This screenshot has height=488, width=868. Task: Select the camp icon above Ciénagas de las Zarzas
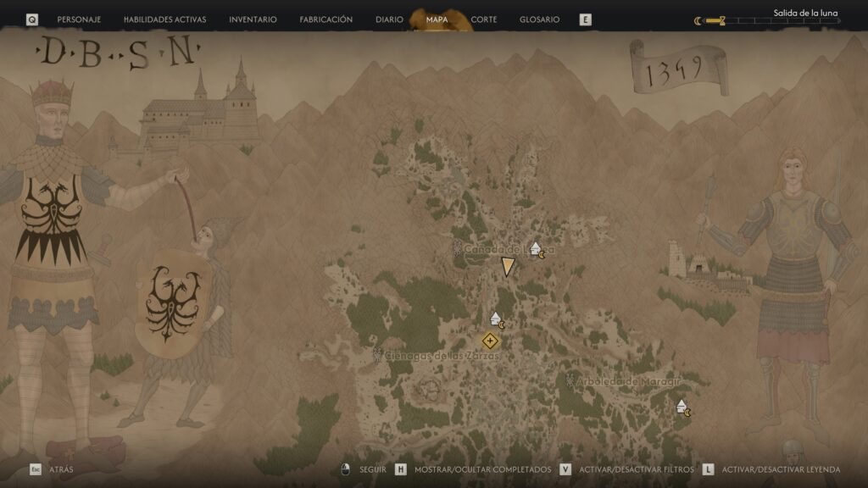(x=497, y=319)
